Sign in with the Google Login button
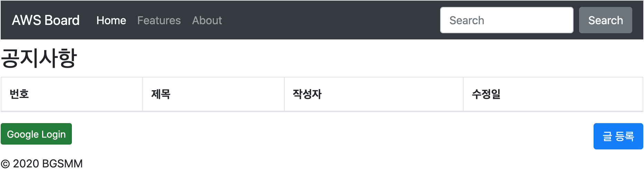The image size is (644, 184). click(x=36, y=134)
